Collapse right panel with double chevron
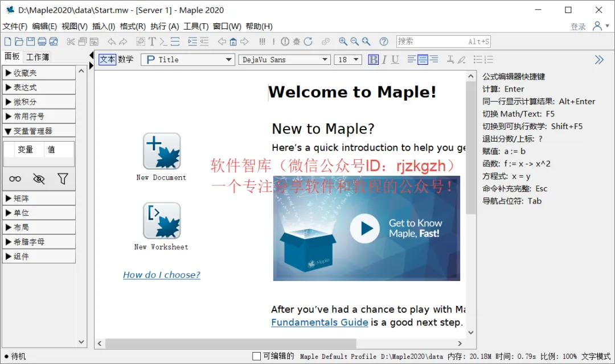This screenshot has width=615, height=364. tap(599, 60)
